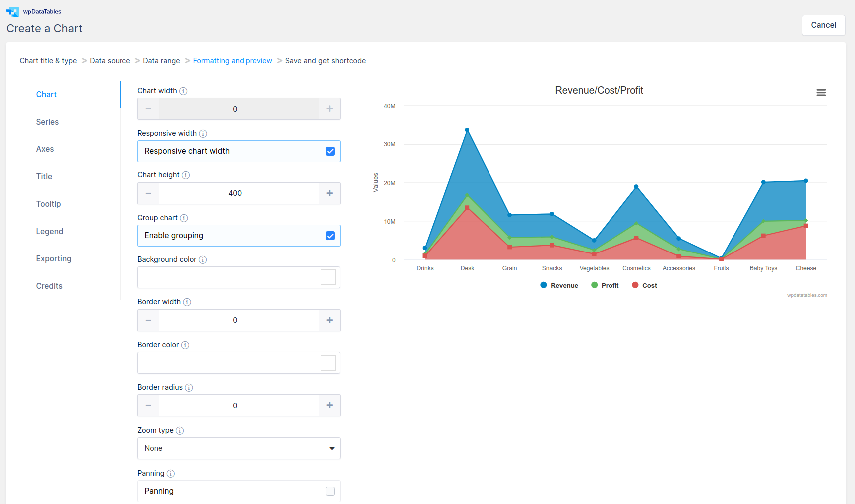This screenshot has height=504, width=855.
Task: Switch to the Tooltip settings tab
Action: coord(48,204)
